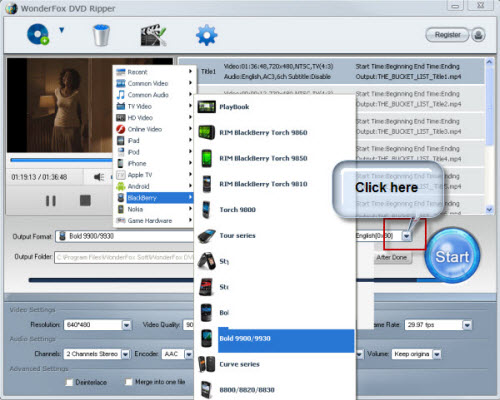This screenshot has height=400, width=500.
Task: Click the Output Folder path field
Action: (124, 257)
